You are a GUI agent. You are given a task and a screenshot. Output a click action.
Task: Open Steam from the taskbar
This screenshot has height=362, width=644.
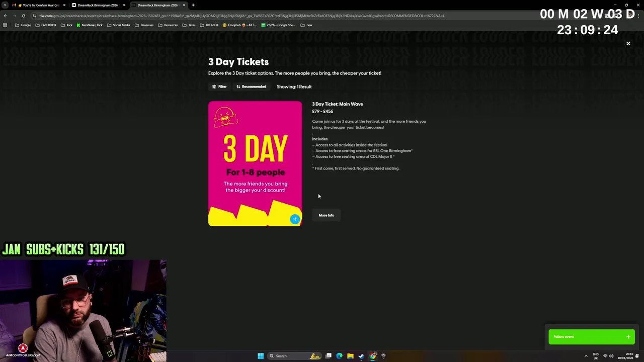click(361, 356)
